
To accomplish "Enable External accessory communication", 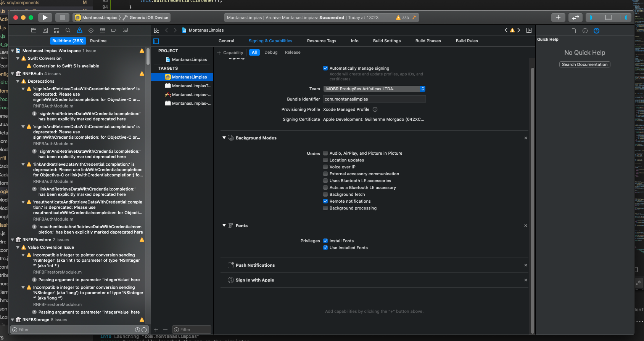I will 325,174.
